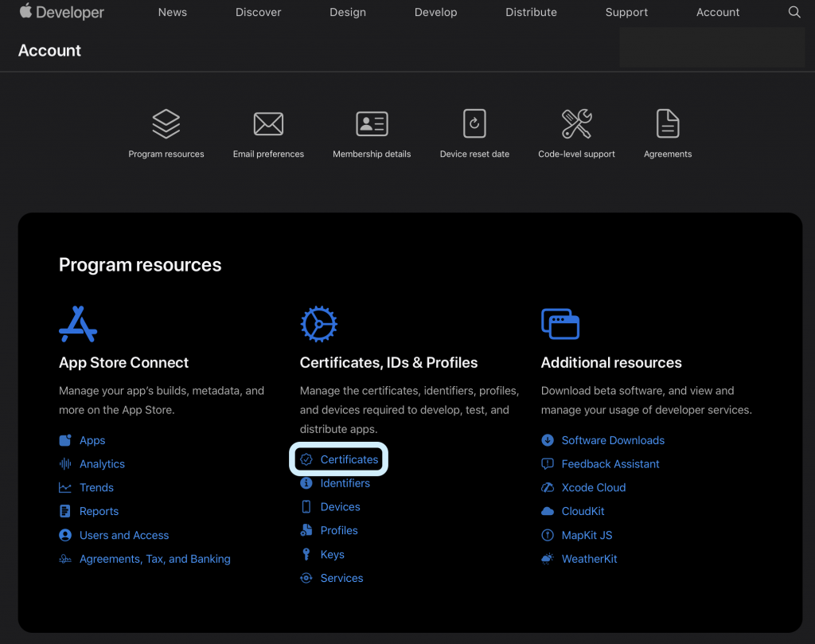This screenshot has height=644, width=815.
Task: Click the Code-level support tools icon
Action: pyautogui.click(x=576, y=123)
